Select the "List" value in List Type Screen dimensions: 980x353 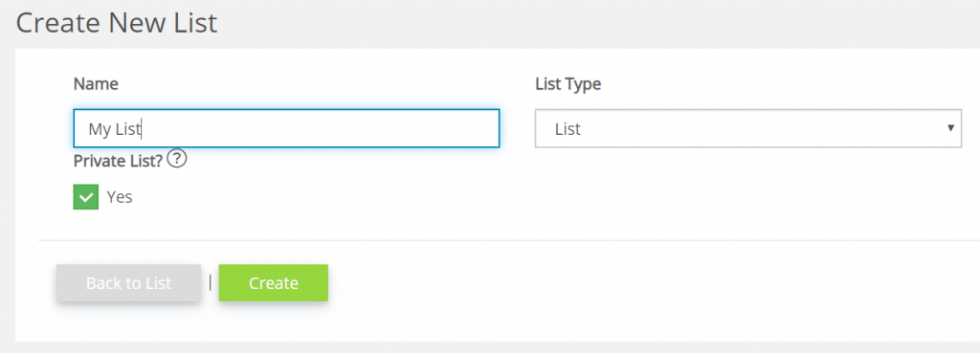point(568,129)
